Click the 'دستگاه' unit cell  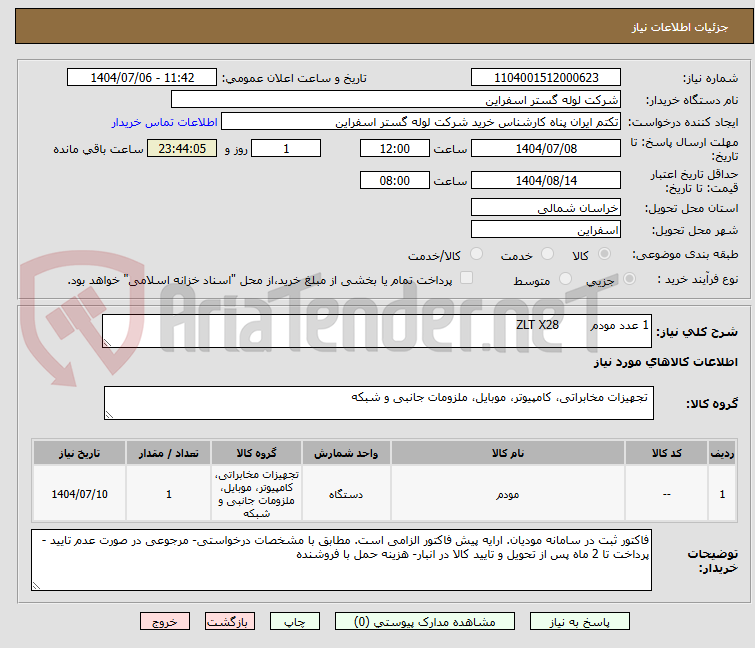coord(346,494)
